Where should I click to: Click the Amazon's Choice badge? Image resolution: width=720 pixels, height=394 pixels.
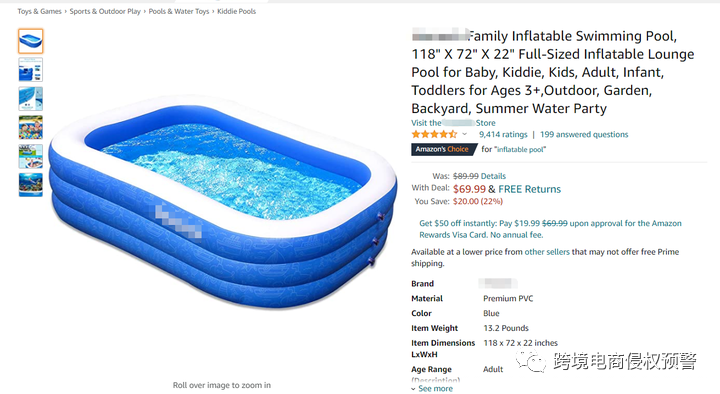click(443, 149)
